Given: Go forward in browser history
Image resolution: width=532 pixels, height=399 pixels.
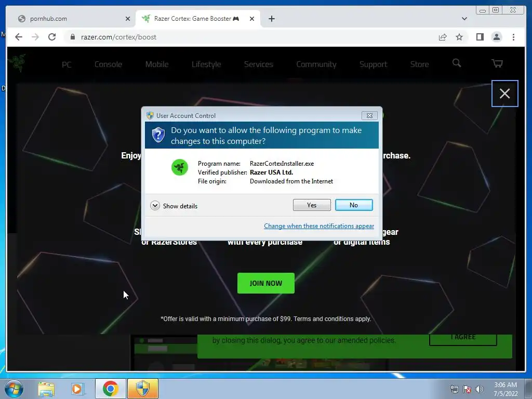Looking at the screenshot, I should (x=35, y=37).
